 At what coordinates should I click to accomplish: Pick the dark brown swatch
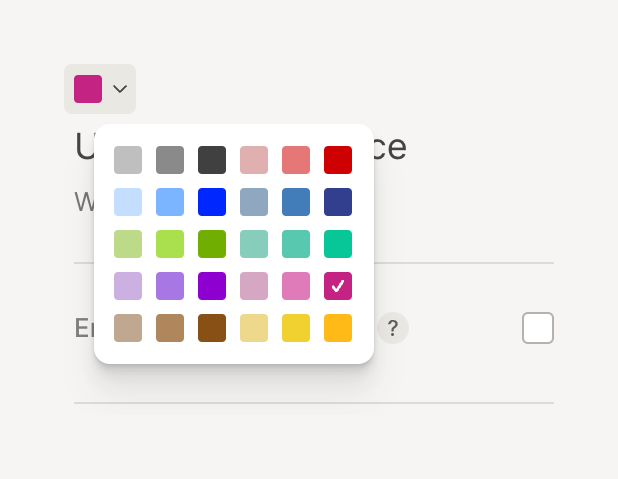click(212, 328)
